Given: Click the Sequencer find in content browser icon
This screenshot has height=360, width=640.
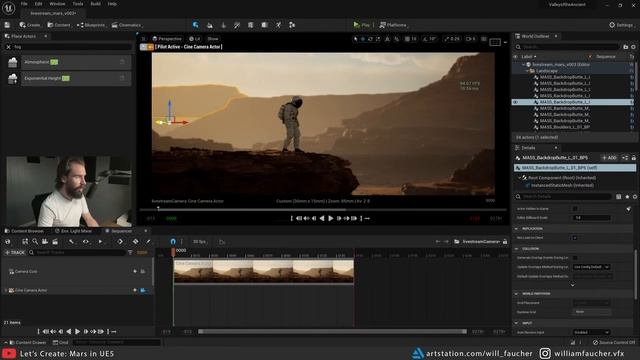Looking at the screenshot, I should tap(35, 242).
